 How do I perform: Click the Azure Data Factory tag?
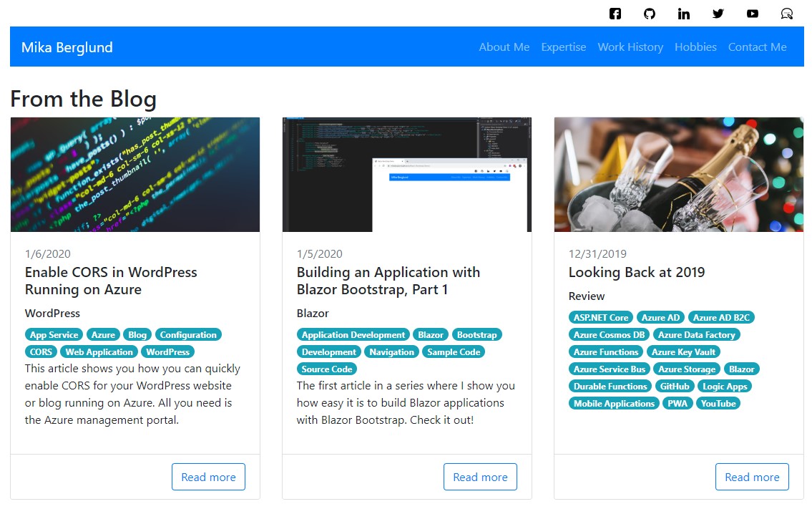697,335
